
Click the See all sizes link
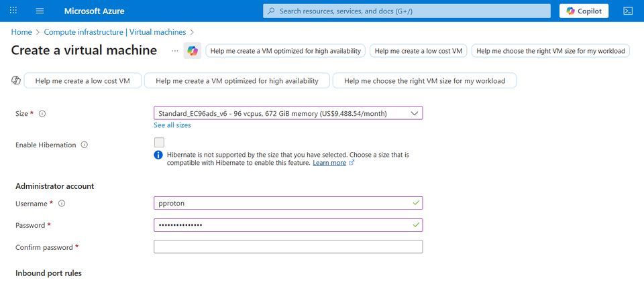point(172,125)
